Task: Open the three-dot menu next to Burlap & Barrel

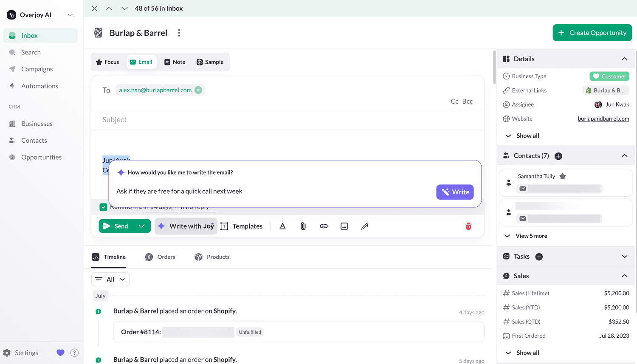Action: [x=179, y=33]
